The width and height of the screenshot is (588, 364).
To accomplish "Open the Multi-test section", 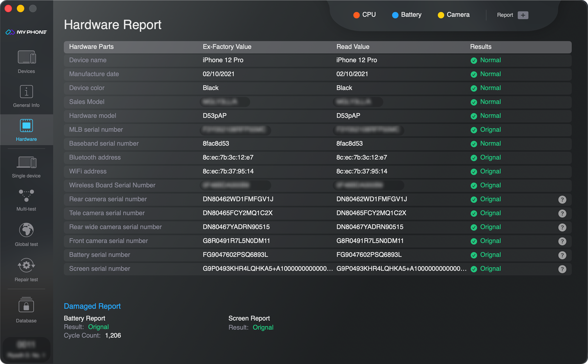I will 26,200.
